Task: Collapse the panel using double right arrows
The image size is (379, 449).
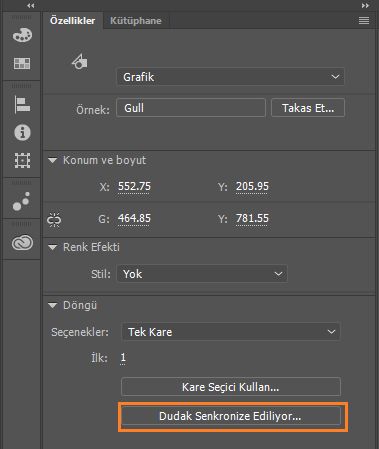Action: [x=365, y=6]
